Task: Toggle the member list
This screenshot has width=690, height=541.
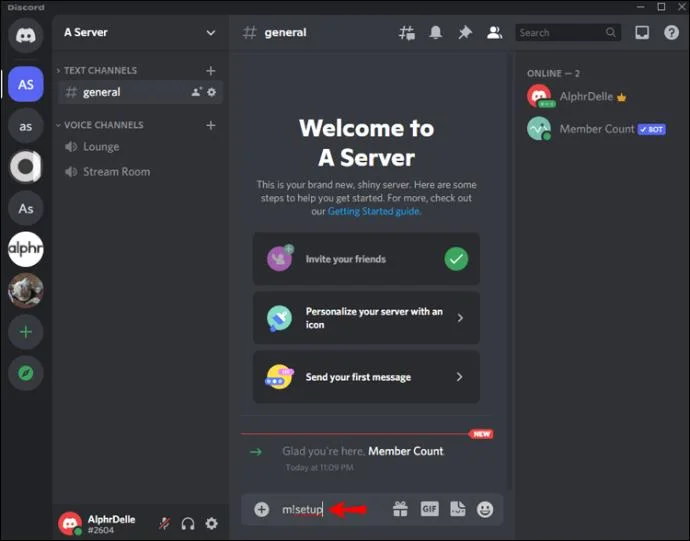Action: [x=494, y=33]
